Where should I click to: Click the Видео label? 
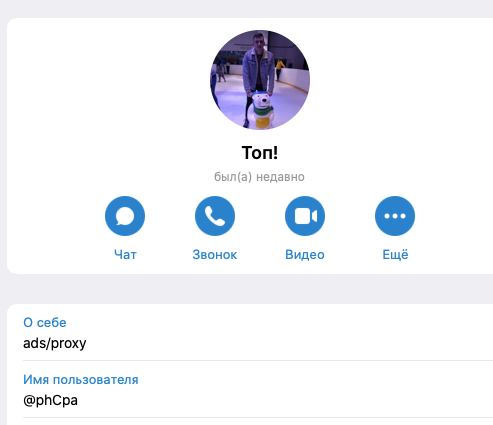pos(305,255)
